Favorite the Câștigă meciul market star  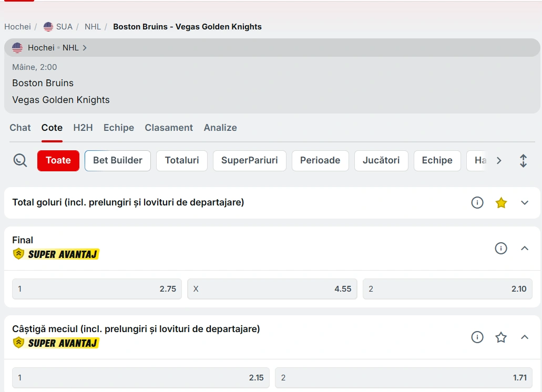[501, 337]
